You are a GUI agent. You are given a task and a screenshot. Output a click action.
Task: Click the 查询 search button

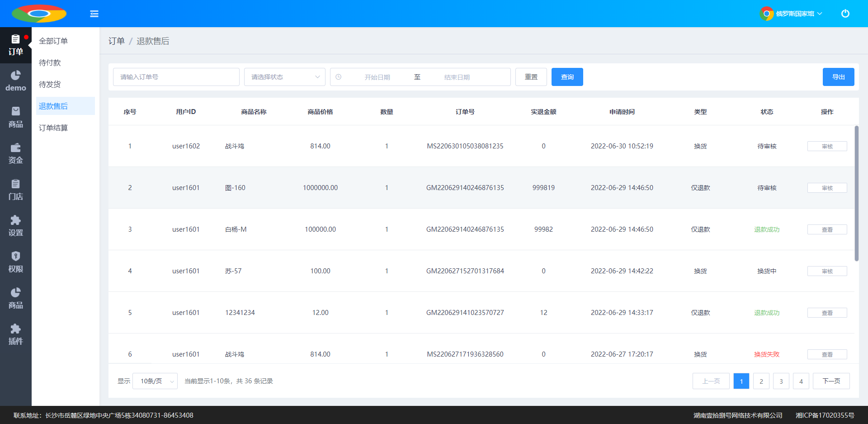click(x=567, y=77)
